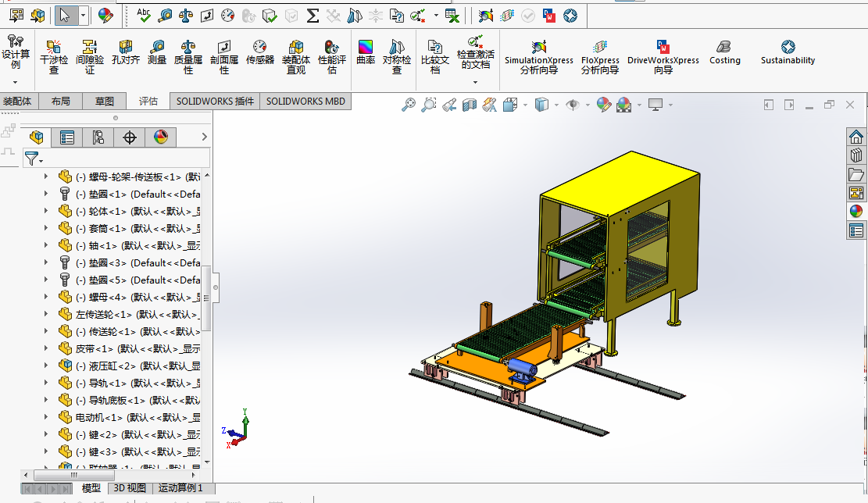Viewport: 868px width, 503px height.
Task: Open Section Properties (剖面属性)
Action: pyautogui.click(x=224, y=57)
